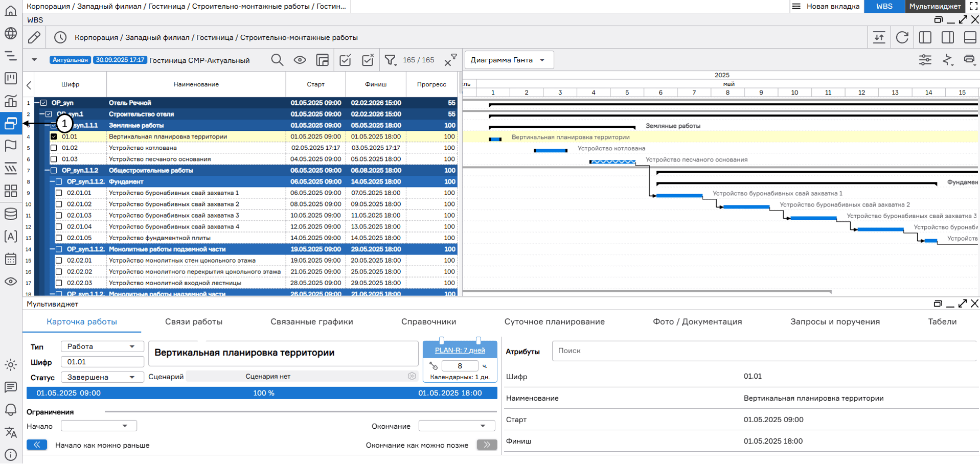Open the globe icon in left sidebar
This screenshot has height=464, width=980.
[11, 34]
